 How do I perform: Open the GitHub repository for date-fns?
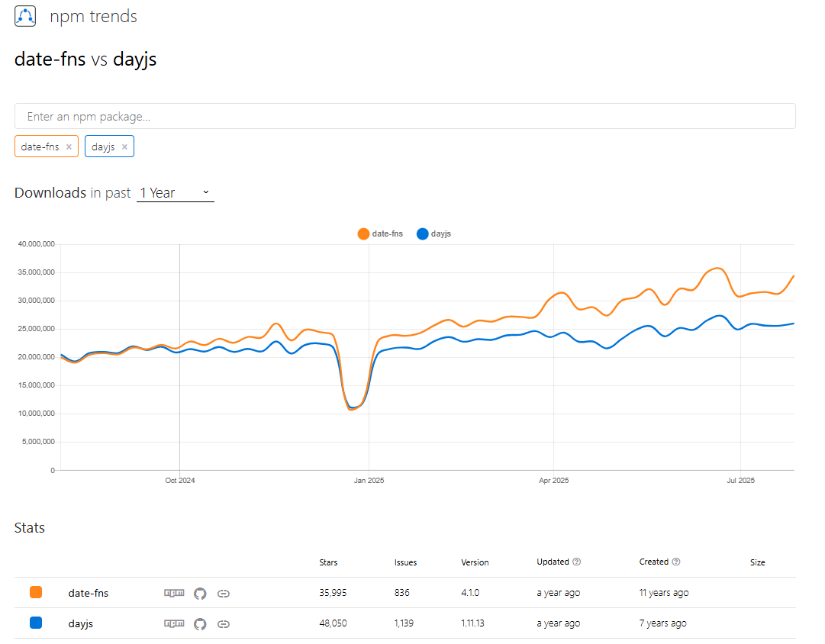point(200,593)
